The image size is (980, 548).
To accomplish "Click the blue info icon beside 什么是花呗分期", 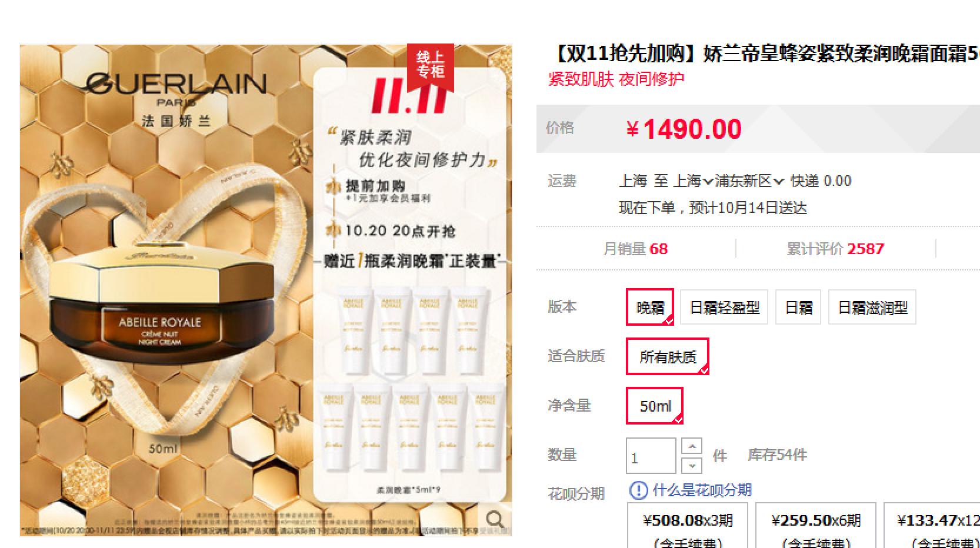I will (x=638, y=490).
